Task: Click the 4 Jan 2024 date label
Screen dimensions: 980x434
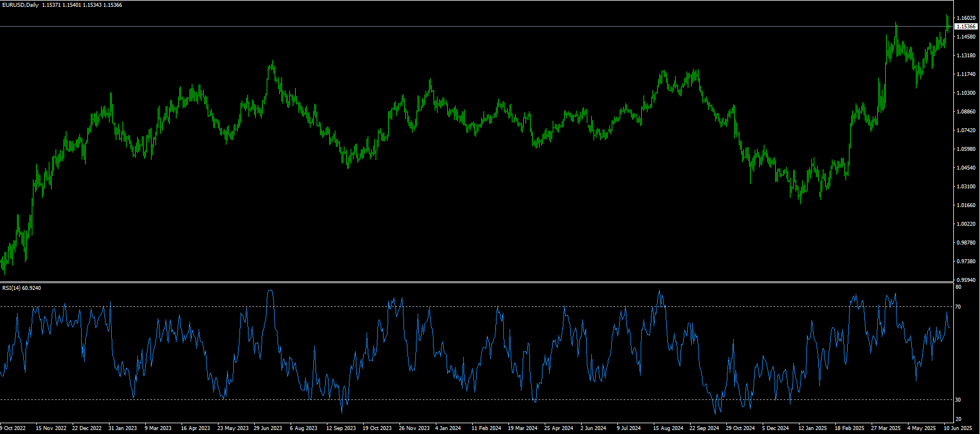Action: coord(448,428)
